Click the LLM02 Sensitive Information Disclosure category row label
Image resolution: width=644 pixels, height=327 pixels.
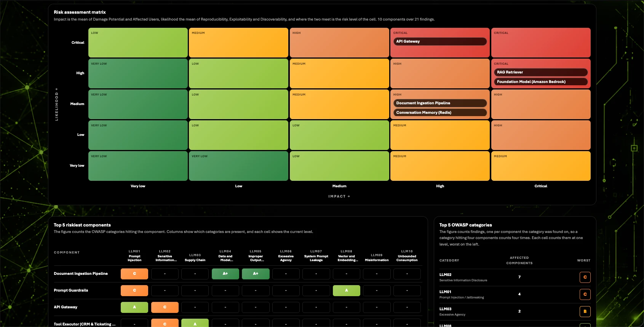(x=463, y=277)
